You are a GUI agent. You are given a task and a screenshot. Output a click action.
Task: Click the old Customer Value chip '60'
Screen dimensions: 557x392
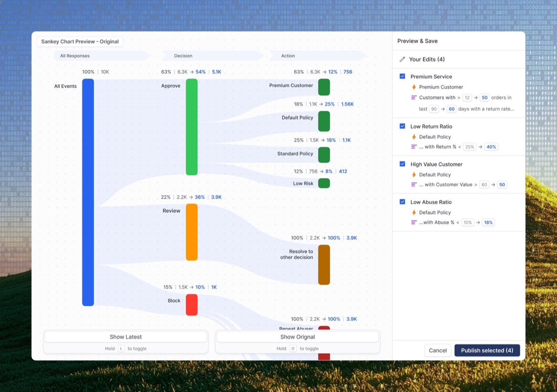coord(484,184)
